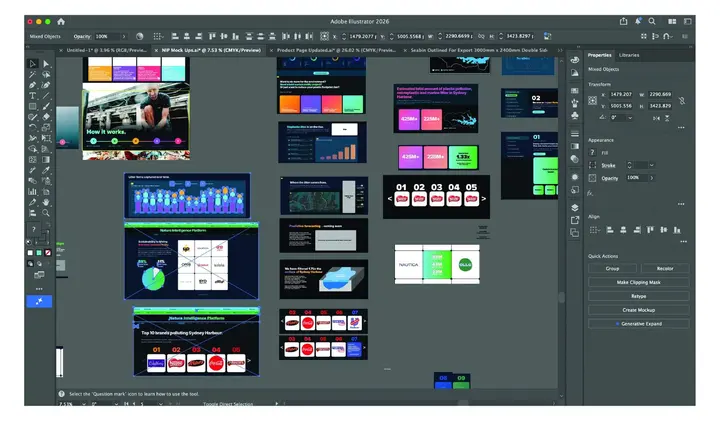Show more Appearance options (three dots)

tap(681, 204)
